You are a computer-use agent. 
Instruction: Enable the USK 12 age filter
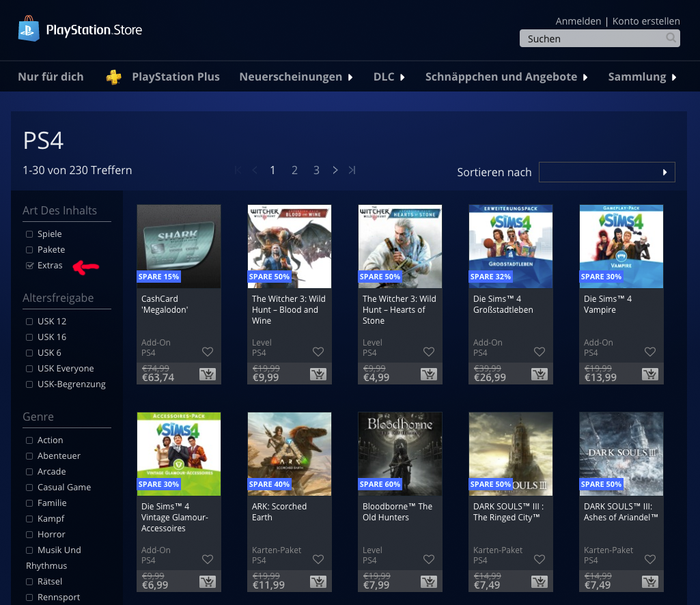tap(29, 322)
